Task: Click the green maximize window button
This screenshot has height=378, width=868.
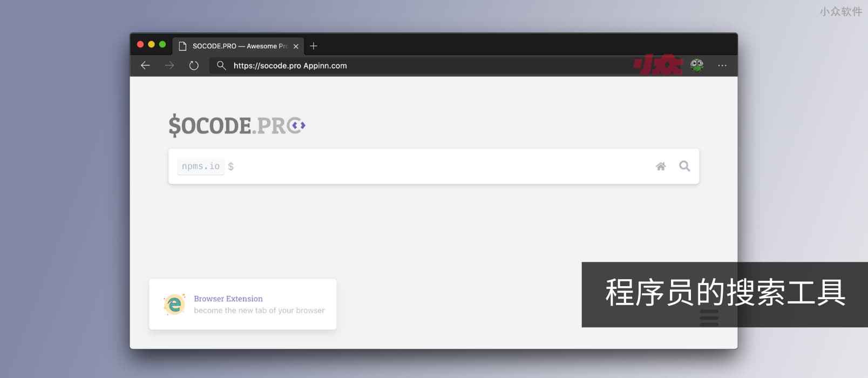Action: pos(162,44)
